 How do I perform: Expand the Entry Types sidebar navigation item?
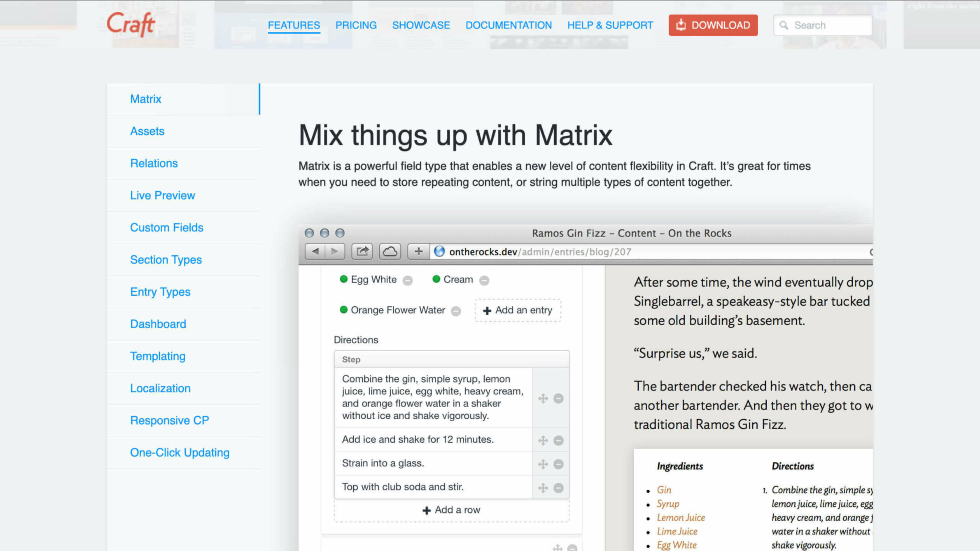point(160,291)
